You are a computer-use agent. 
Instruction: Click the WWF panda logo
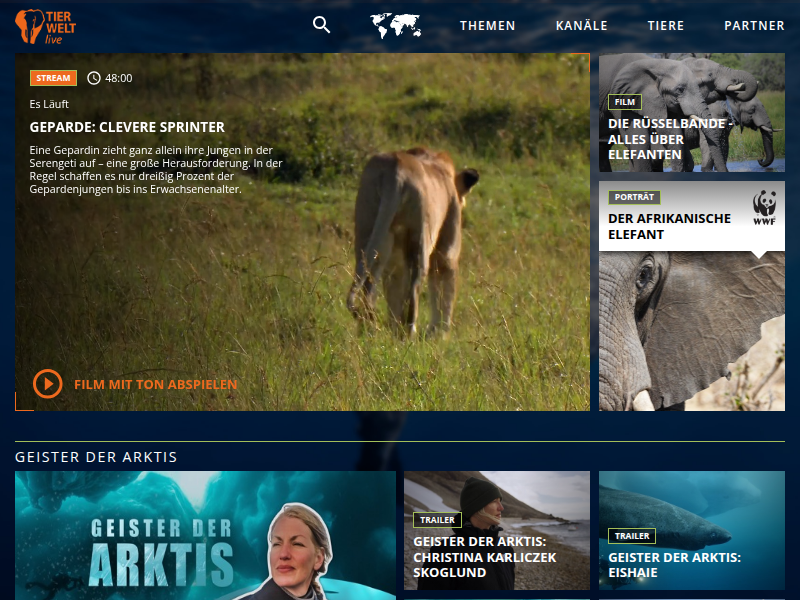(765, 206)
